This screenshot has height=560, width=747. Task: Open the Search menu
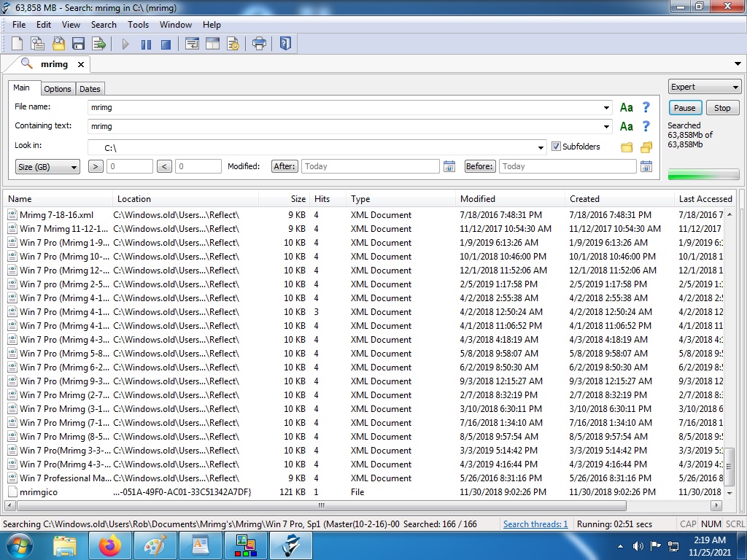pyautogui.click(x=104, y=25)
